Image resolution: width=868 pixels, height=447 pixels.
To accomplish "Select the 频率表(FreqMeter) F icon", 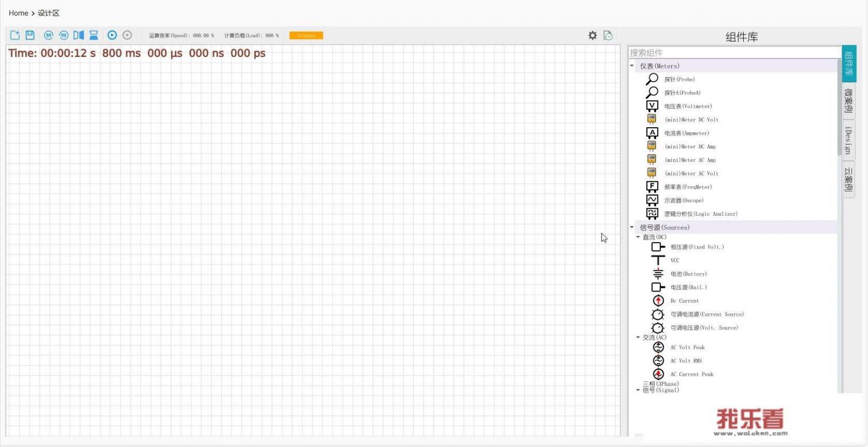I will (x=652, y=186).
